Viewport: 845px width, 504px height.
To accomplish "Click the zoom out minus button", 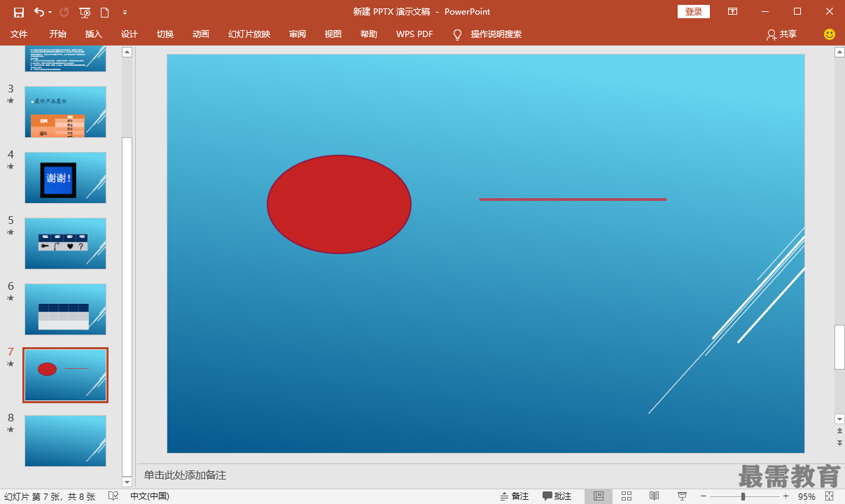I will [x=703, y=496].
